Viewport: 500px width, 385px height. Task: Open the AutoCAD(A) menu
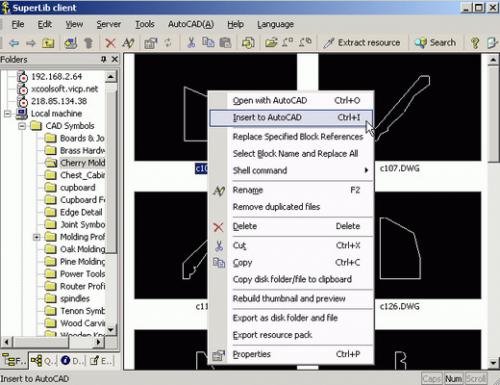(x=191, y=24)
